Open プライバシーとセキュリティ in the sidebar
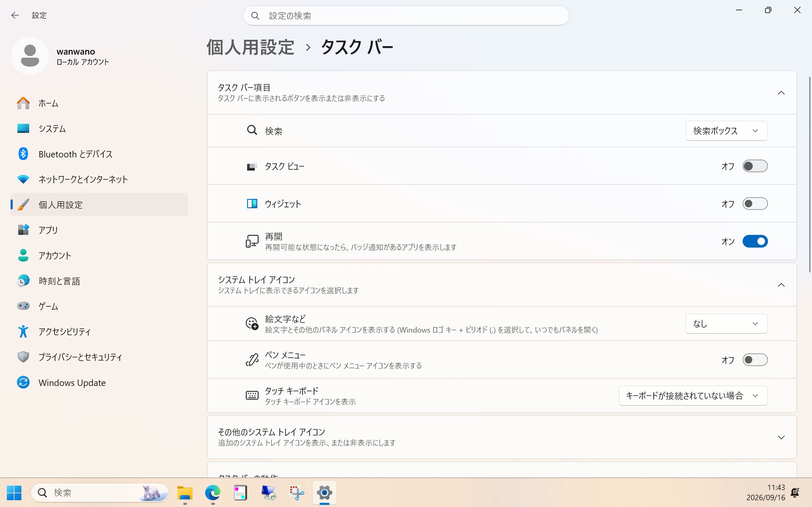Image resolution: width=812 pixels, height=507 pixels. pyautogui.click(x=99, y=357)
